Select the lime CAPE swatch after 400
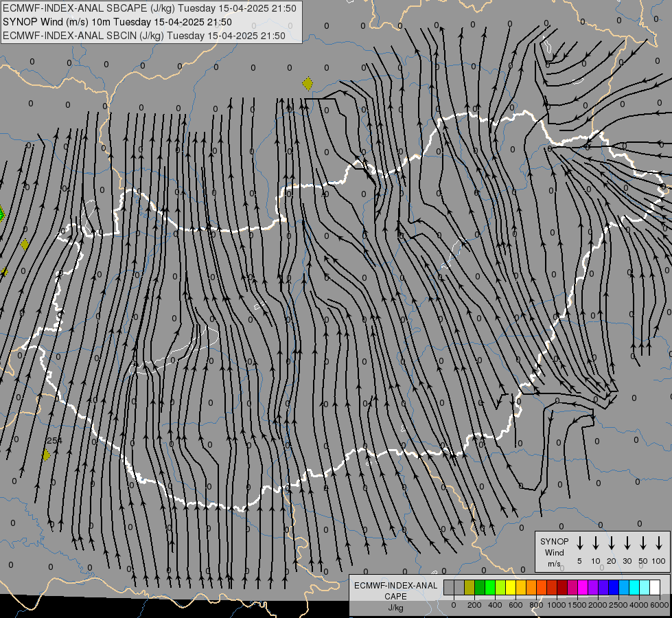This screenshot has width=672, height=618. coord(500,588)
